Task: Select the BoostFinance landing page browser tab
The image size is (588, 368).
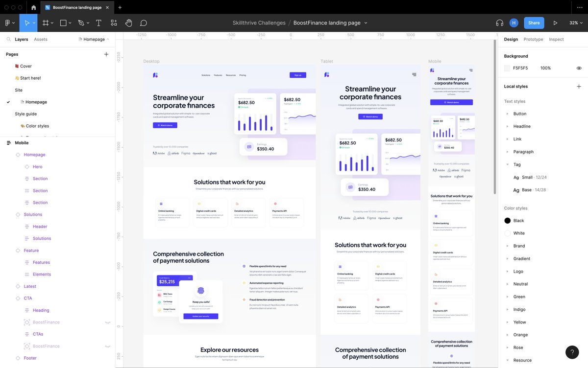Action: [76, 7]
